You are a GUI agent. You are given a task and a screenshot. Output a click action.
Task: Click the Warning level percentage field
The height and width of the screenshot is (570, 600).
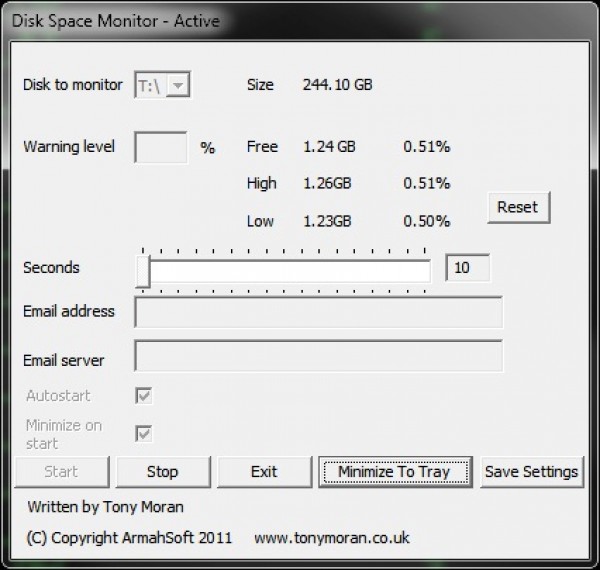161,147
